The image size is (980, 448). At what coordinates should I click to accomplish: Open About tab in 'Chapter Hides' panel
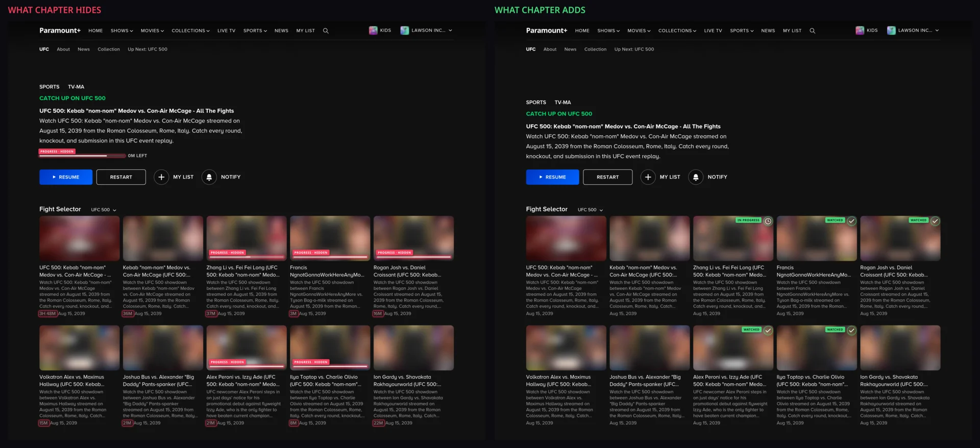(x=63, y=49)
